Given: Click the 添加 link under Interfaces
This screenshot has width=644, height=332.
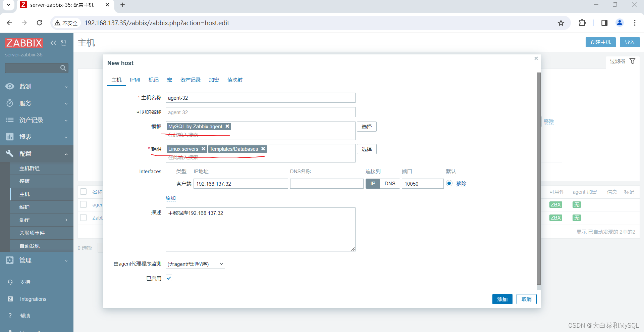Looking at the screenshot, I should [170, 198].
